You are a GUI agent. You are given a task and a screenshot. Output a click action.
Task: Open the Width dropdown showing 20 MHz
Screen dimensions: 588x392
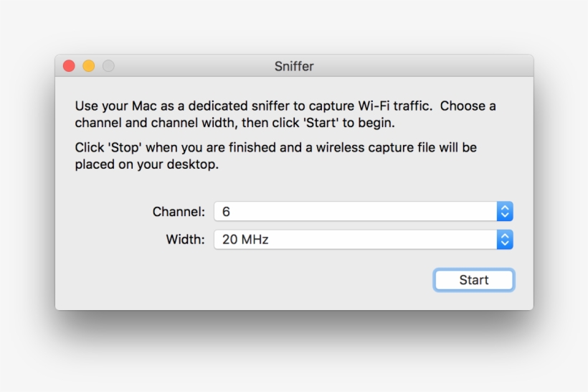(355, 240)
